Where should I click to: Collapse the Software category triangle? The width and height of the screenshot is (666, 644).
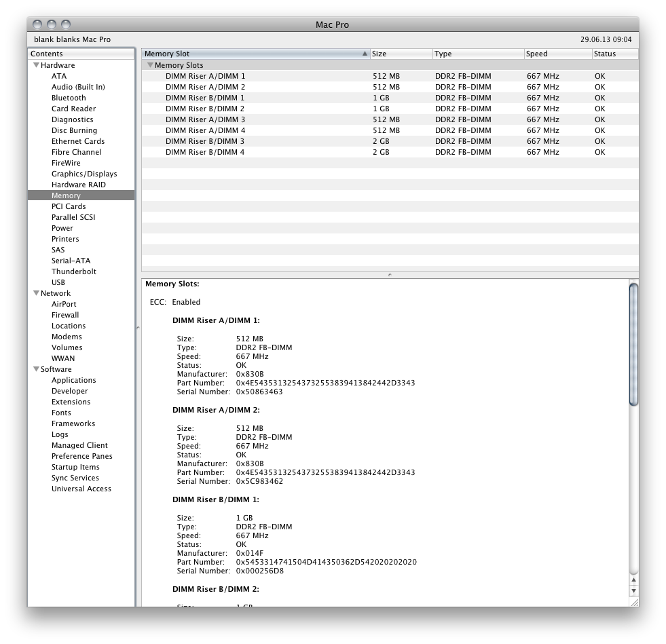click(37, 369)
